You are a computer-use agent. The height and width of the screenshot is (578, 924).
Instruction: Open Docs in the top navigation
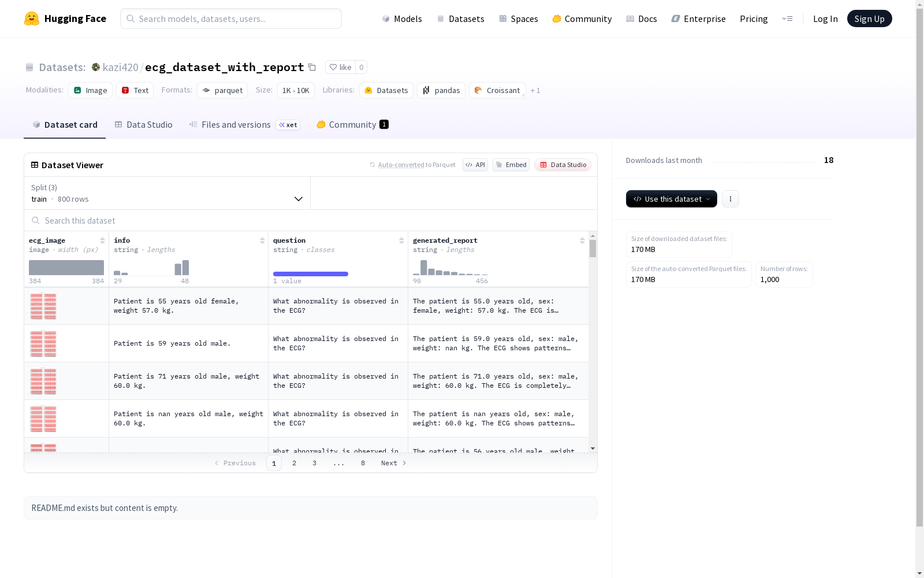[x=641, y=18]
